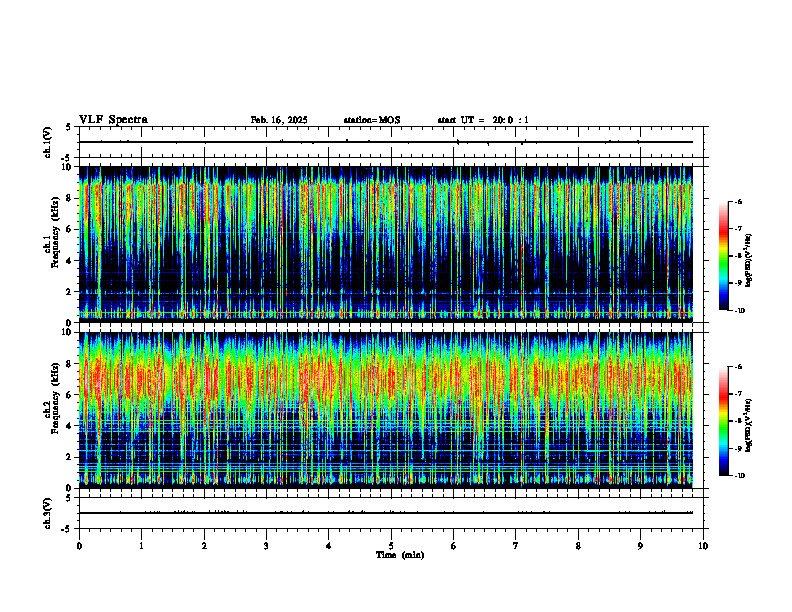Select the ch.2 "Frequency (kHz)" axis label
The width and height of the screenshot is (792, 612).
(55, 398)
